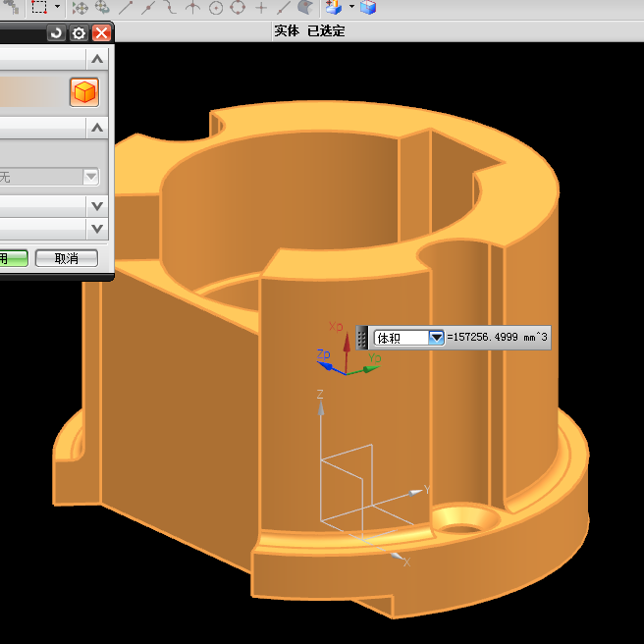Click the midpoint snap line icon
Screen dimensions: 644x644
coord(148,8)
